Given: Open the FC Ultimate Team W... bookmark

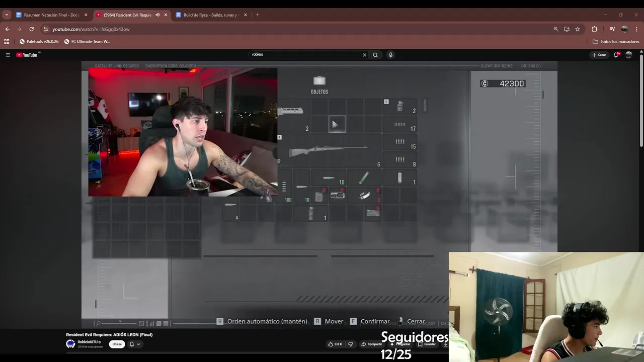Looking at the screenshot, I should coord(87,42).
